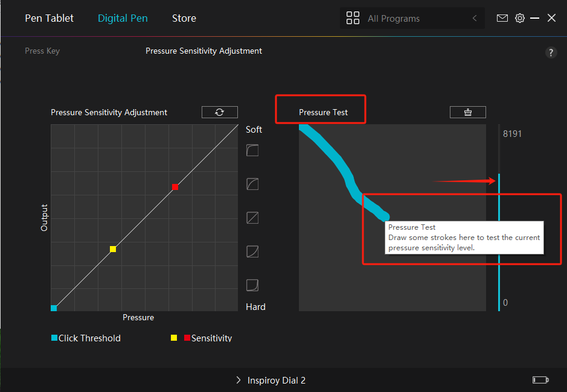567x392 pixels.
Task: Open the Store tab
Action: click(x=184, y=18)
